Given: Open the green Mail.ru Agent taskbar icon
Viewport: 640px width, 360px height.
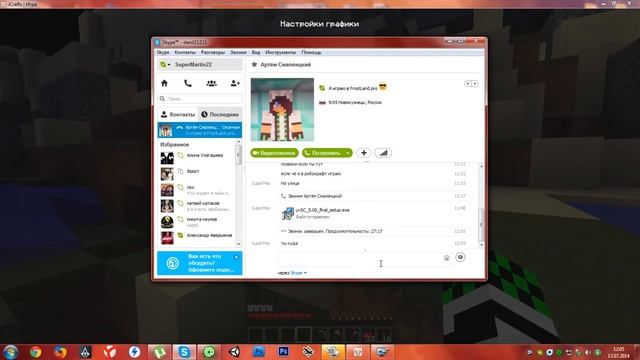Looking at the screenshot, I should point(209,352).
